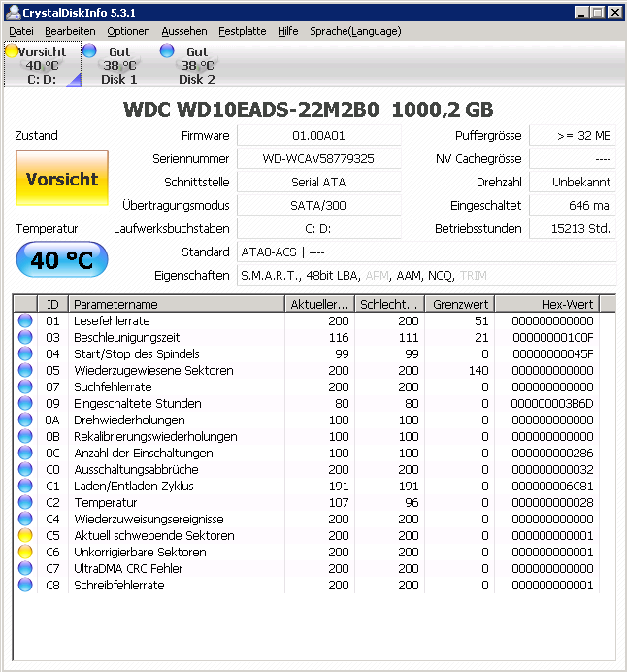Select the yellow Vorsicht C: D: disk status icon
Image resolution: width=627 pixels, height=672 pixels.
tap(12, 51)
